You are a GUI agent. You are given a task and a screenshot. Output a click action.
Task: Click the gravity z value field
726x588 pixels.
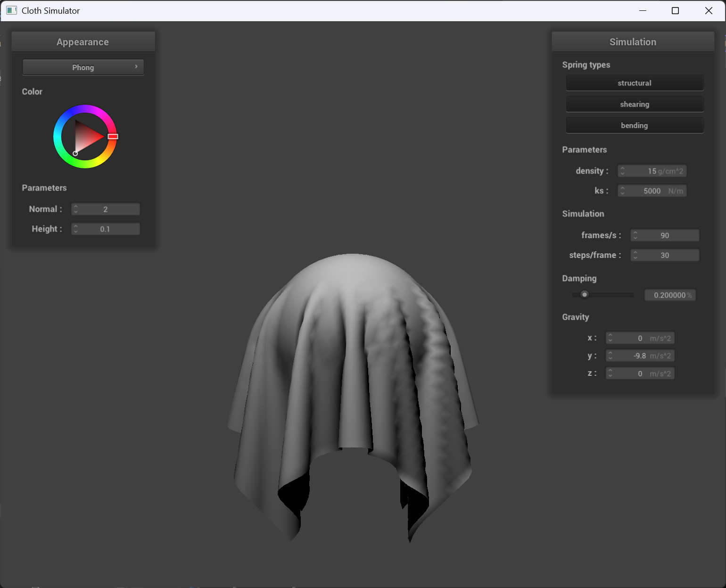(640, 373)
